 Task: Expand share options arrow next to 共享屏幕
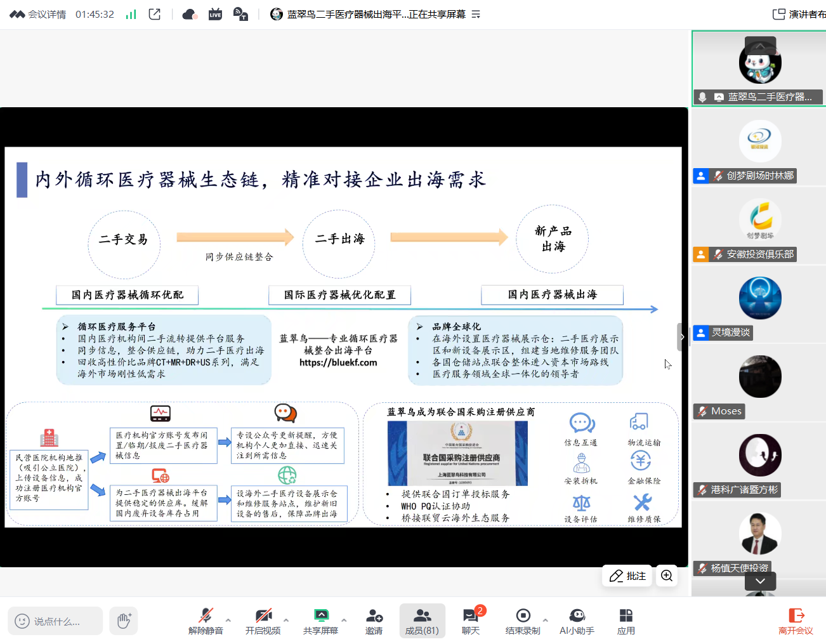click(344, 621)
